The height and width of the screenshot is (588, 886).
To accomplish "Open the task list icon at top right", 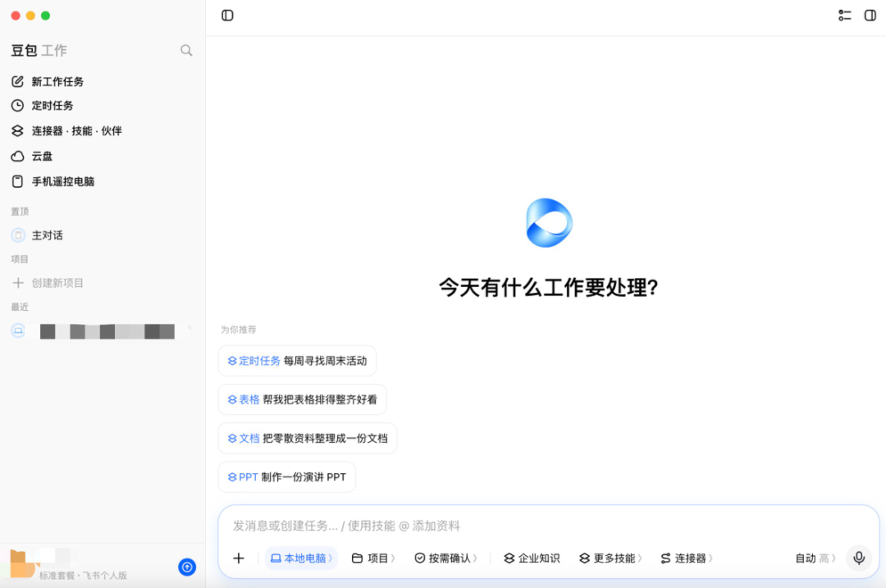I will (844, 16).
